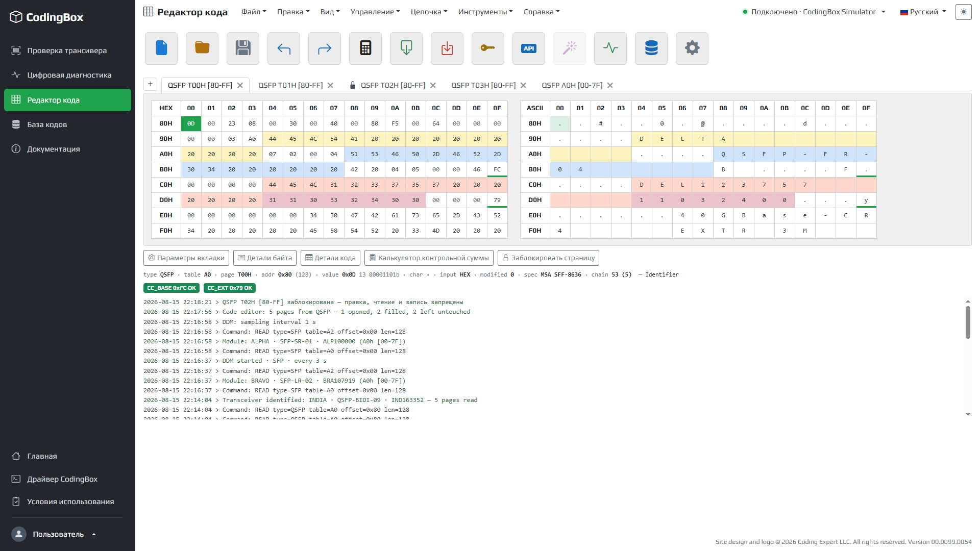This screenshot has height=551, width=980.
Task: Open the Русский language selector
Action: pyautogui.click(x=923, y=12)
